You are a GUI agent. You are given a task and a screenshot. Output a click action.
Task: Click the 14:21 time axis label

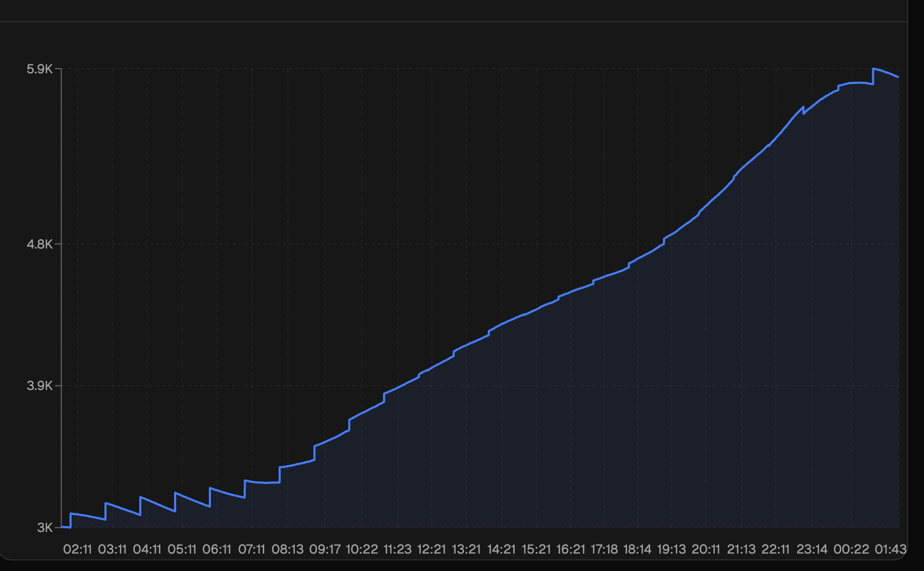501,549
